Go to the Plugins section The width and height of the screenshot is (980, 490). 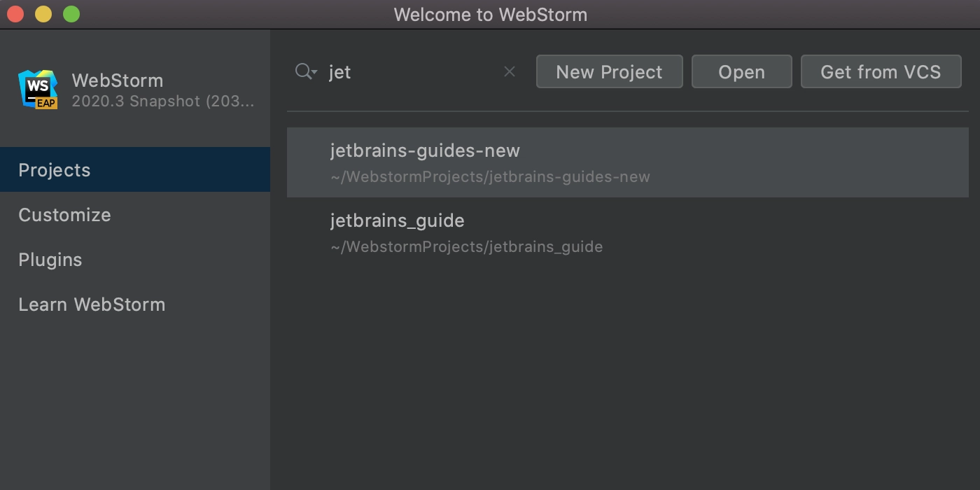135,259
